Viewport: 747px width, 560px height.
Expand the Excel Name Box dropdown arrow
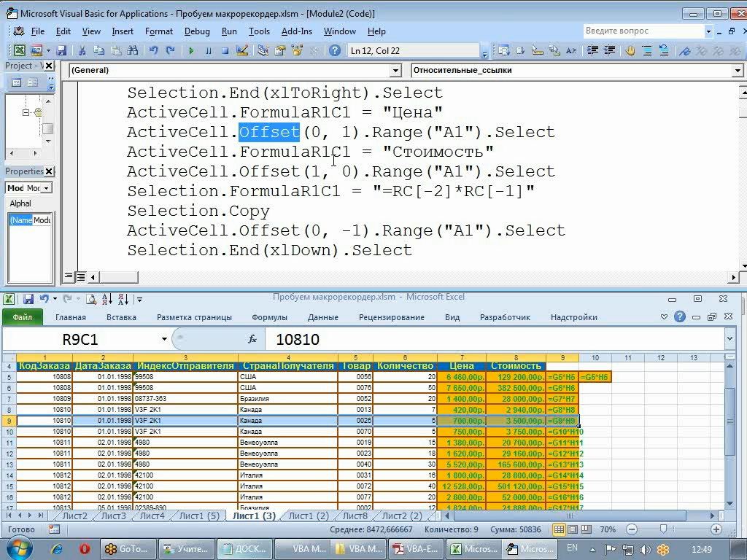click(x=164, y=340)
